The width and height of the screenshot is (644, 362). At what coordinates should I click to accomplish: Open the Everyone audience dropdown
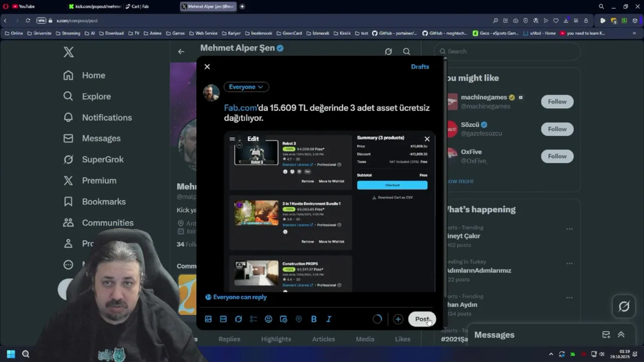pyautogui.click(x=246, y=87)
